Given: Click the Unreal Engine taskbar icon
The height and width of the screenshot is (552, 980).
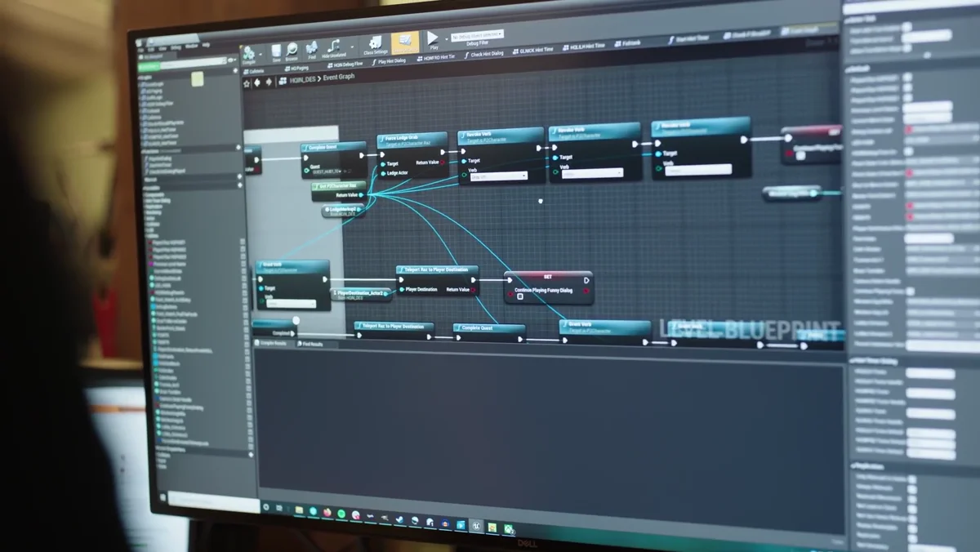Looking at the screenshot, I should 476,526.
